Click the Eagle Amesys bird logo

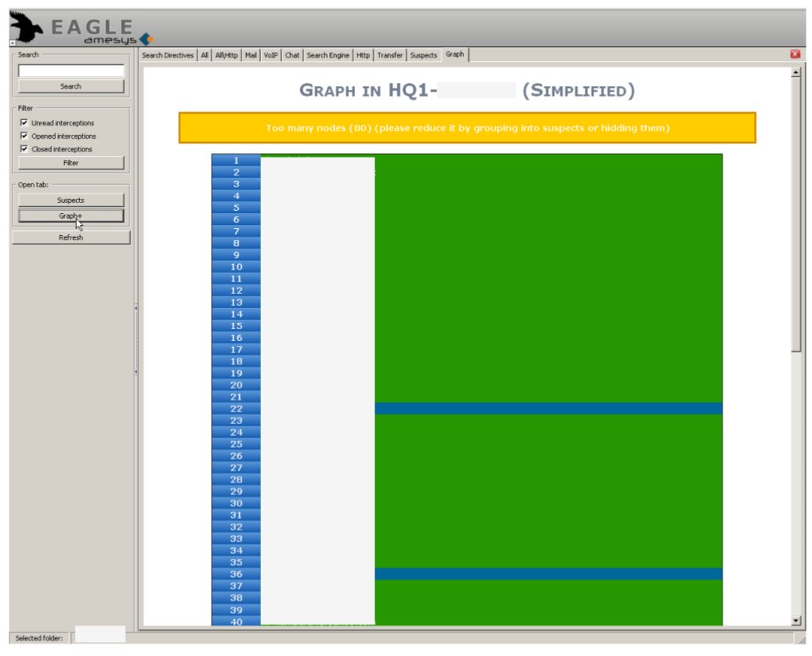point(25,27)
